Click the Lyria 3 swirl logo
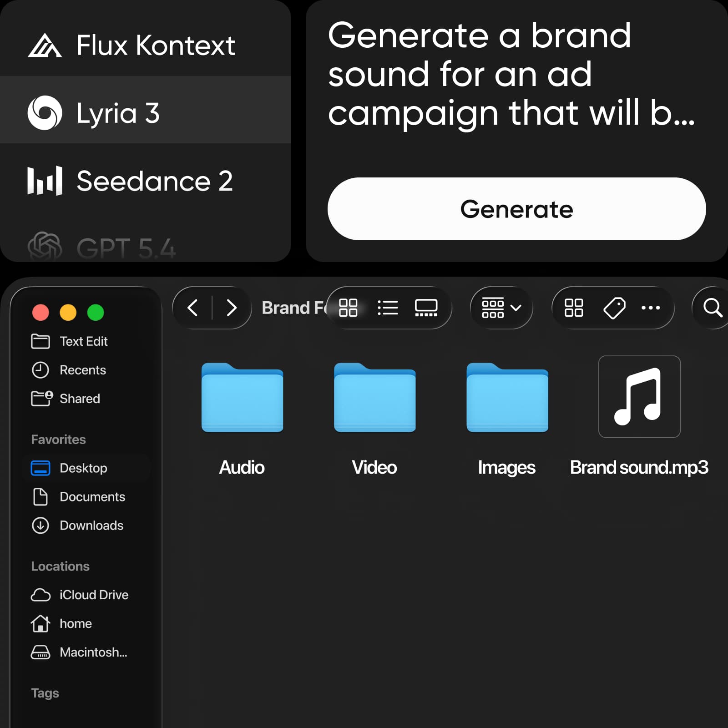 pyautogui.click(x=45, y=113)
